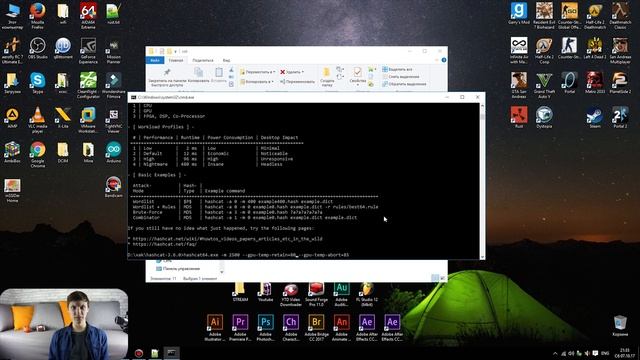640x360 pixels.
Task: Open the Bandicam shortcut
Action: (x=113, y=187)
